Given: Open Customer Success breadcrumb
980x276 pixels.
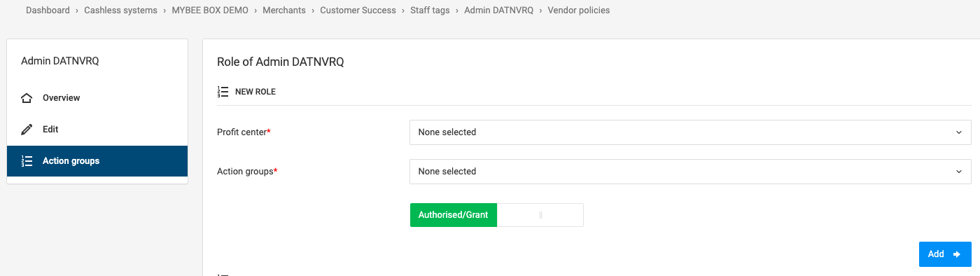Looking at the screenshot, I should 358,11.
